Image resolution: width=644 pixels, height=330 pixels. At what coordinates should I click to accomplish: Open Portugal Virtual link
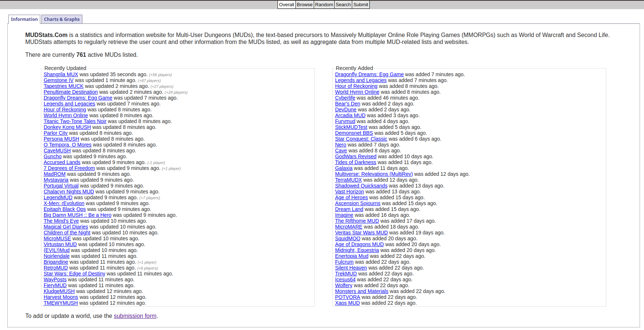tap(61, 186)
